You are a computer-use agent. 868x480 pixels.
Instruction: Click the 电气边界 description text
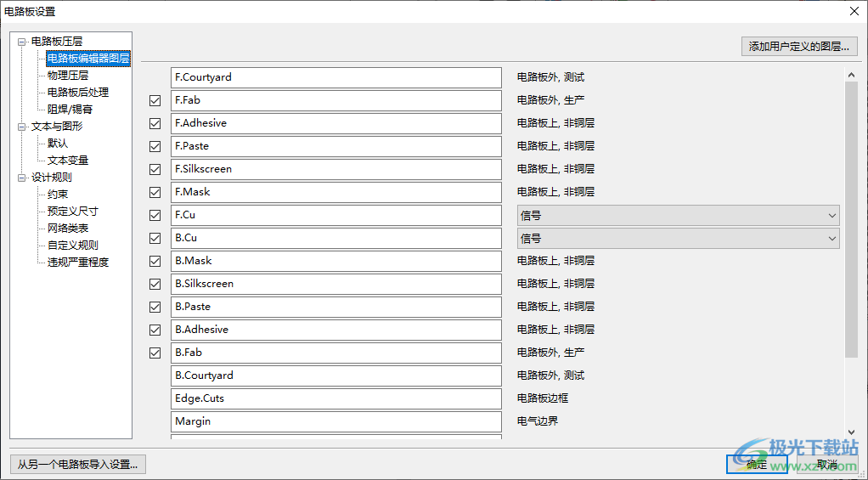click(538, 422)
